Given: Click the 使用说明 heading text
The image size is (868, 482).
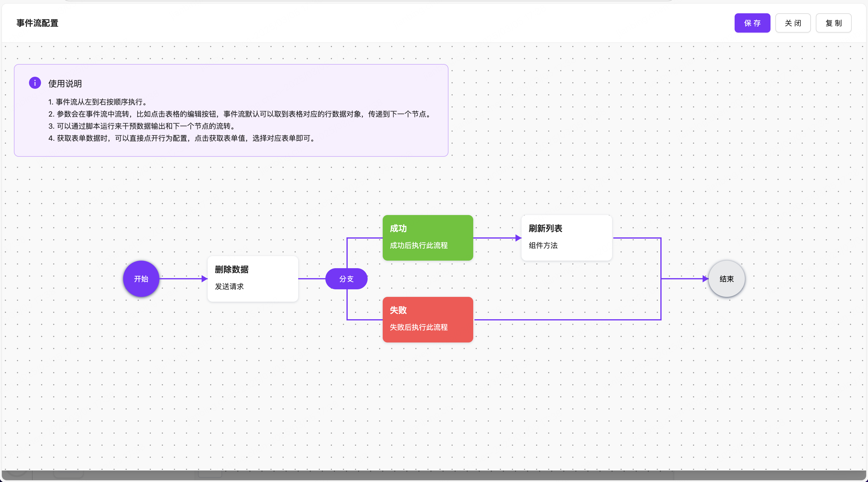Looking at the screenshot, I should [x=65, y=84].
